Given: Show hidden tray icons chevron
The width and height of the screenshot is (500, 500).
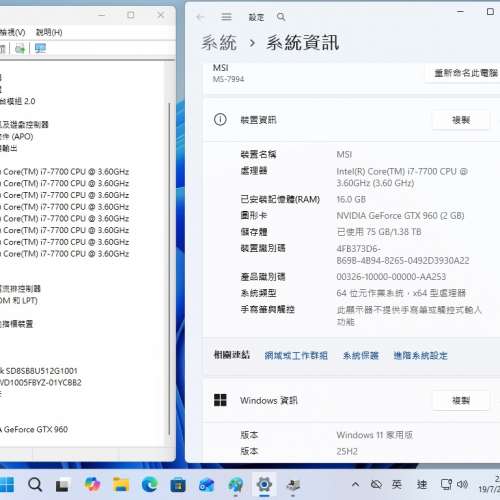Looking at the screenshot, I should (355, 484).
